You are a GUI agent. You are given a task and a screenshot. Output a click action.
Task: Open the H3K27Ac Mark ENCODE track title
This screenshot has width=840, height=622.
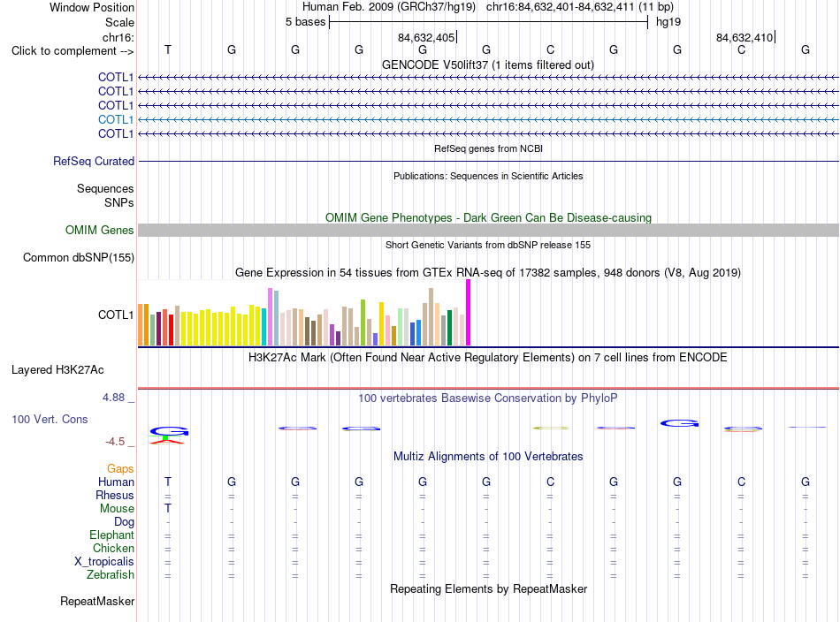pos(488,357)
